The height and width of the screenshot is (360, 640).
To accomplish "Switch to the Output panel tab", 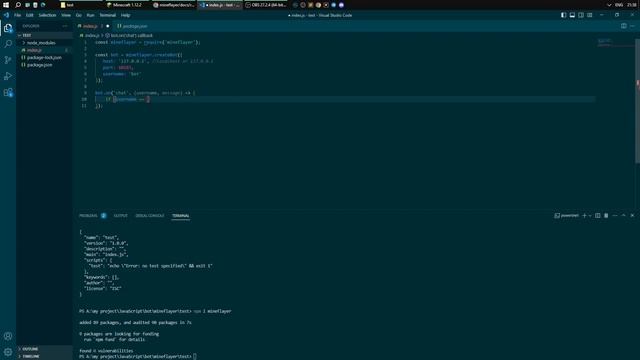I will [120, 216].
